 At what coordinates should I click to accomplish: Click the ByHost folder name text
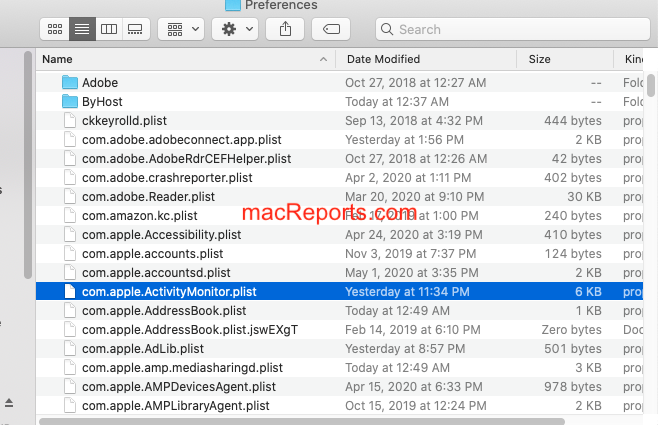(102, 102)
